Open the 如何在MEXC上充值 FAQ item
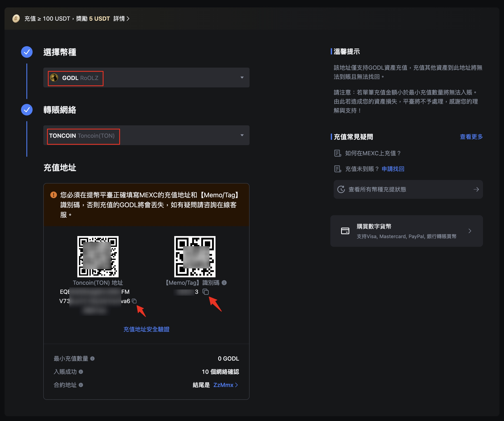The image size is (504, 421). click(372, 153)
